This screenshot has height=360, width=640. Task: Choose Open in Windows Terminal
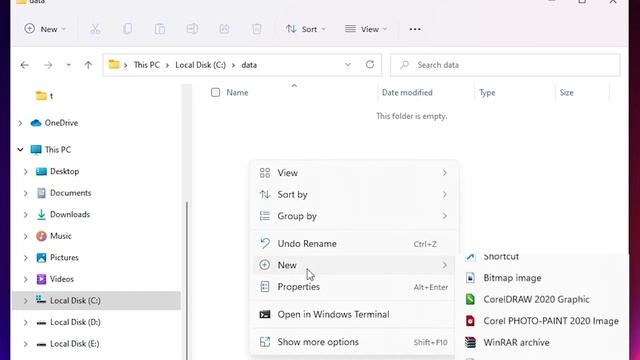point(354,314)
